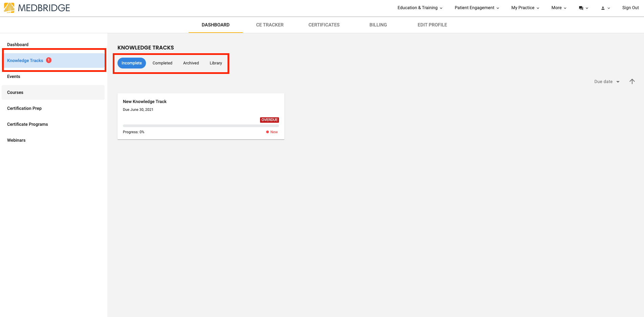Show the Archived knowledge tracks filter
644x317 pixels.
pyautogui.click(x=191, y=63)
